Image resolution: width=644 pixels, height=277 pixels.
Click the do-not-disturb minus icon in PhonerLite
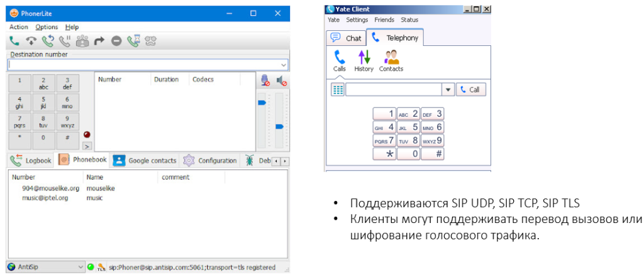[116, 41]
